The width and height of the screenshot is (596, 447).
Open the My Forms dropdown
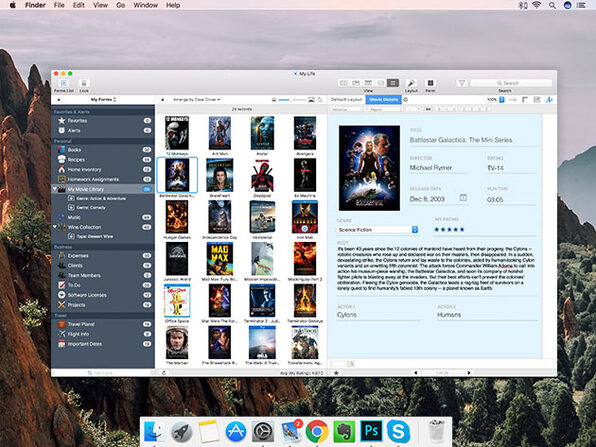(x=103, y=100)
